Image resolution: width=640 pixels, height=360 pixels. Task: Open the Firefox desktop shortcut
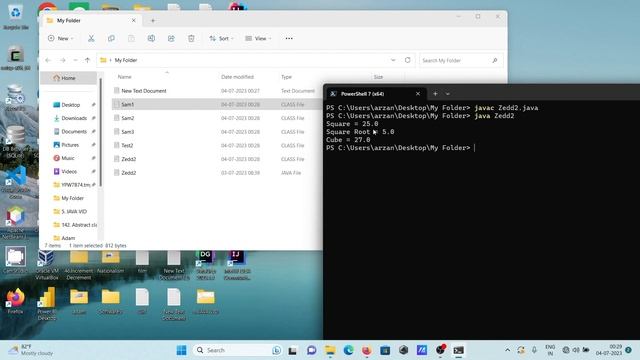[16, 301]
